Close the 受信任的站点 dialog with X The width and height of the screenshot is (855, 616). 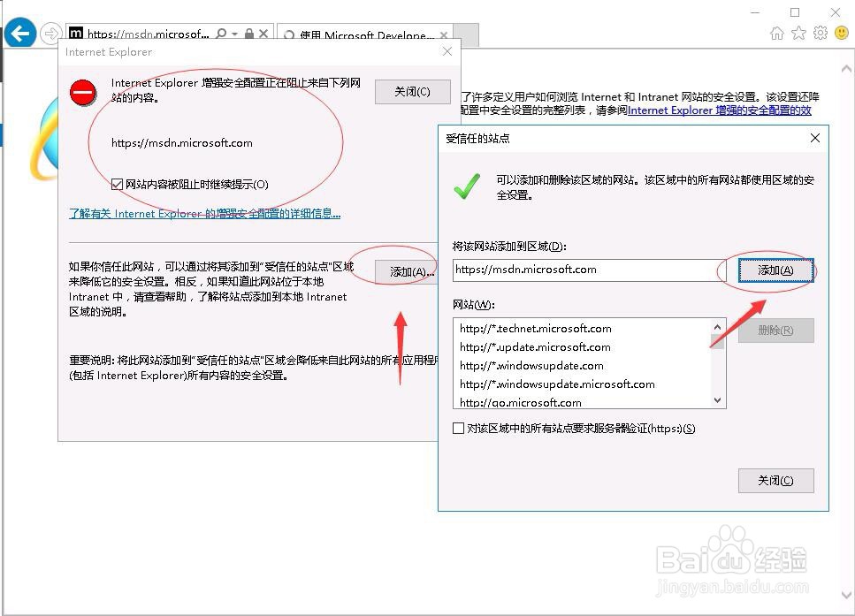(x=814, y=138)
